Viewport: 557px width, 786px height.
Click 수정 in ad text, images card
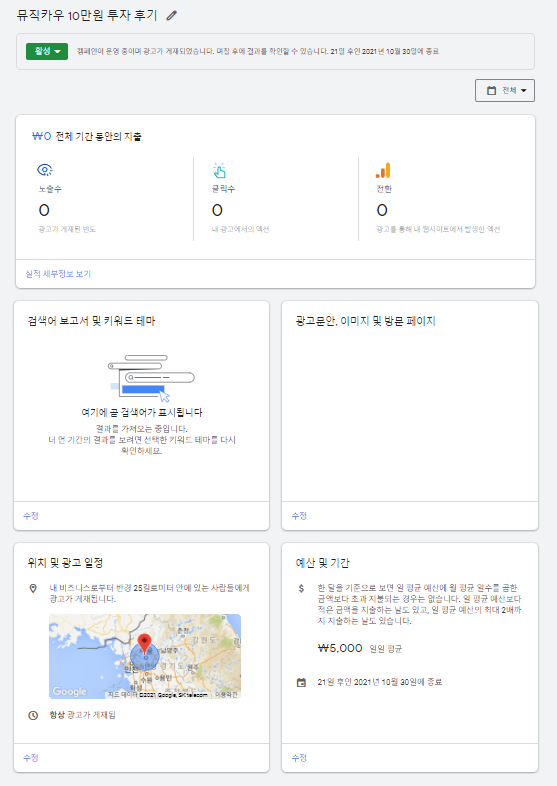click(299, 515)
